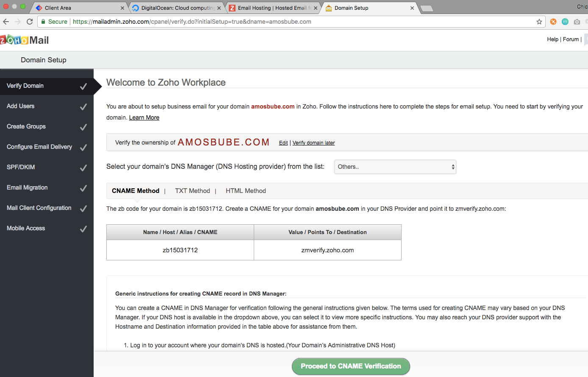Bookmark page with the star icon

[539, 22]
